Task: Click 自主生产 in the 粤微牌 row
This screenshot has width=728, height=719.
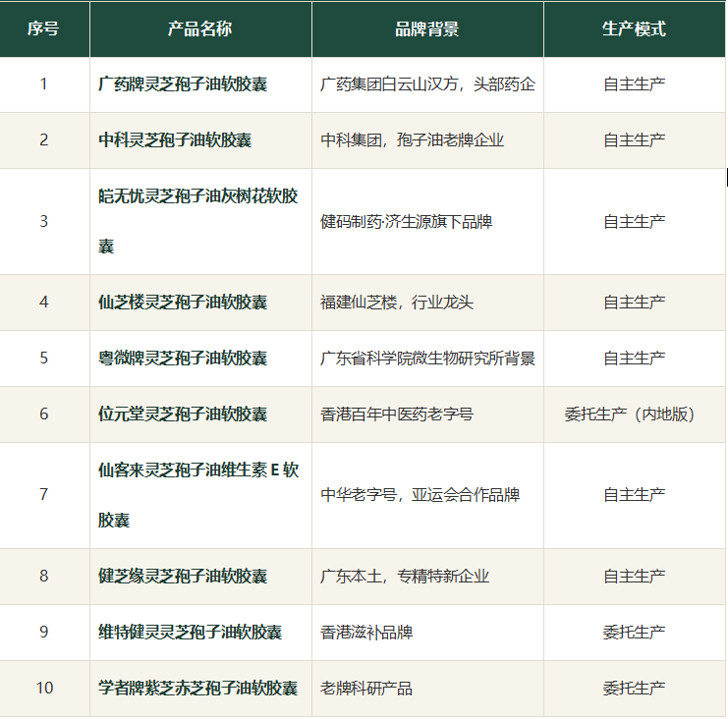Action: coord(635,359)
